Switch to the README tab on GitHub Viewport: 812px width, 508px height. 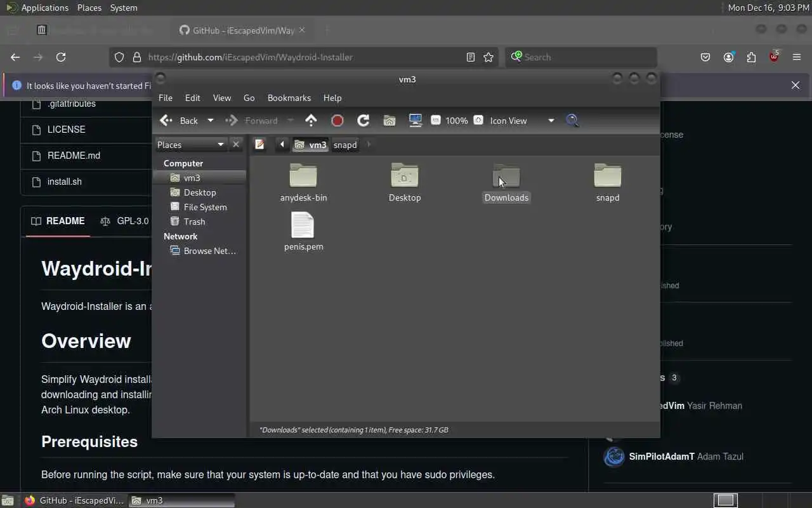pos(58,221)
